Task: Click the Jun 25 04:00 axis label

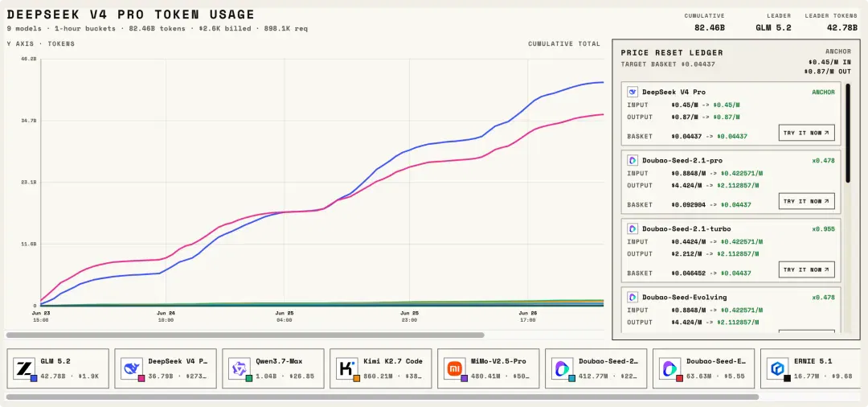Action: point(284,316)
